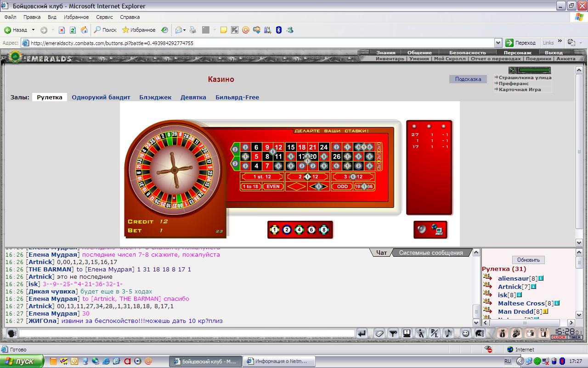Click the IE History icon

click(164, 30)
